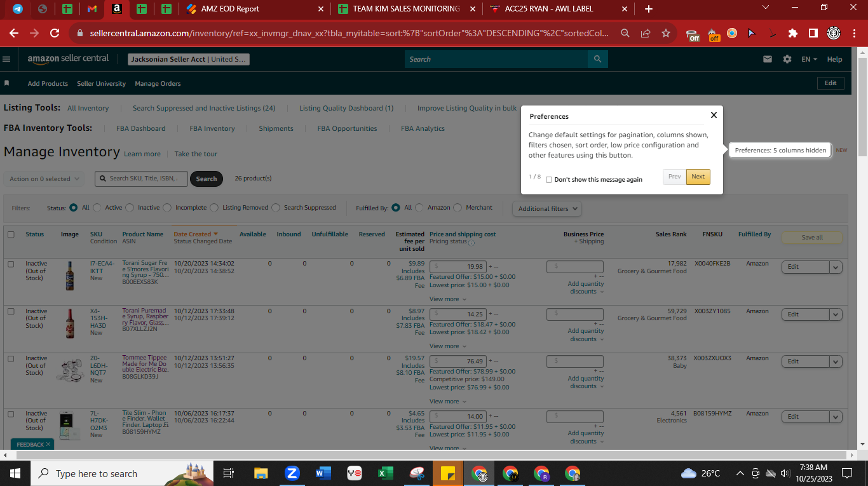Select the Inactive status radio button
Screen dimensions: 868x486
(130, 208)
